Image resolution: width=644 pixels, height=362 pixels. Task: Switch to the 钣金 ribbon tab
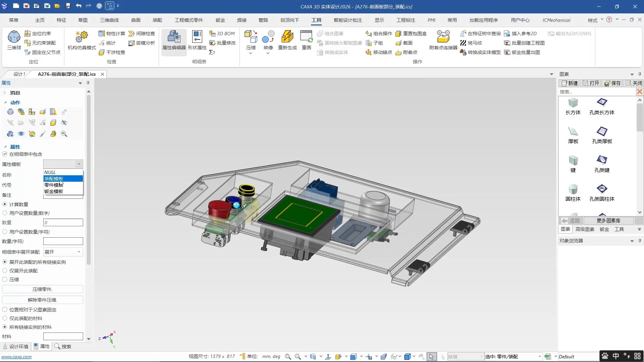[x=220, y=20]
